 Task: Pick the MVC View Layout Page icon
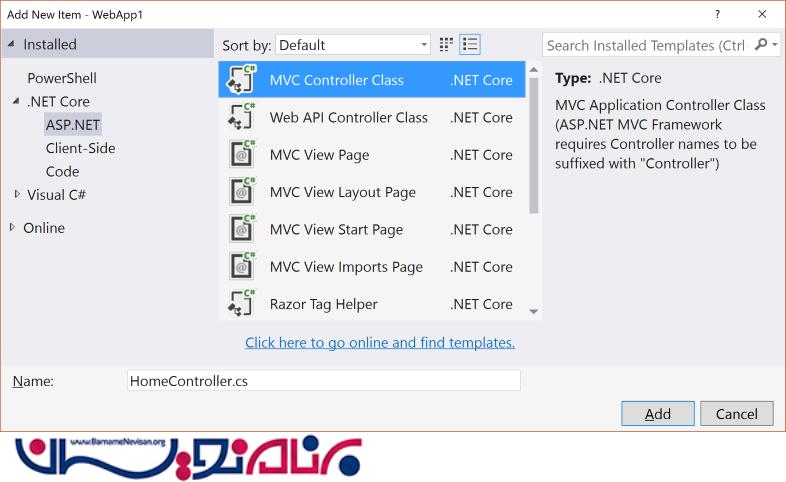[241, 192]
